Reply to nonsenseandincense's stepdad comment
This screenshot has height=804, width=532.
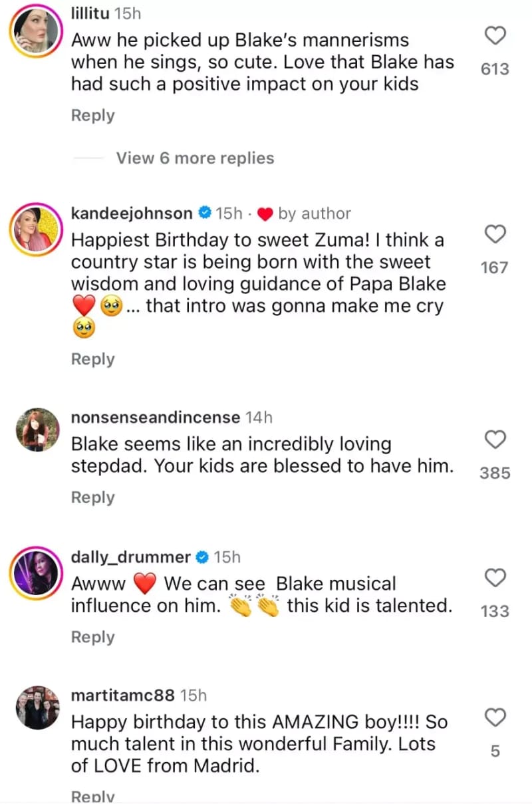(93, 497)
